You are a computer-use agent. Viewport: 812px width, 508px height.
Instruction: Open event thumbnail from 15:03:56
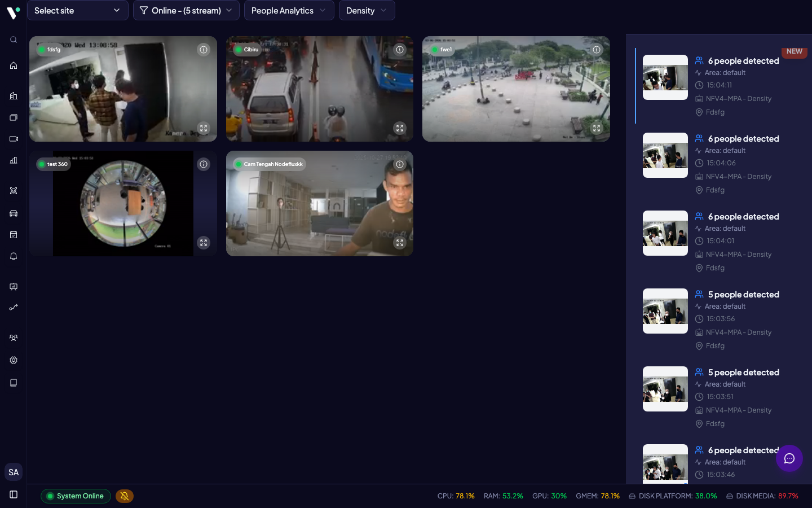tap(665, 311)
